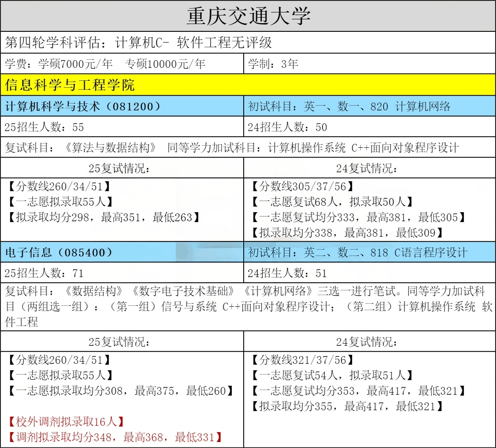Select the 第四轮学科评估 row text
496x448 pixels.
point(138,43)
